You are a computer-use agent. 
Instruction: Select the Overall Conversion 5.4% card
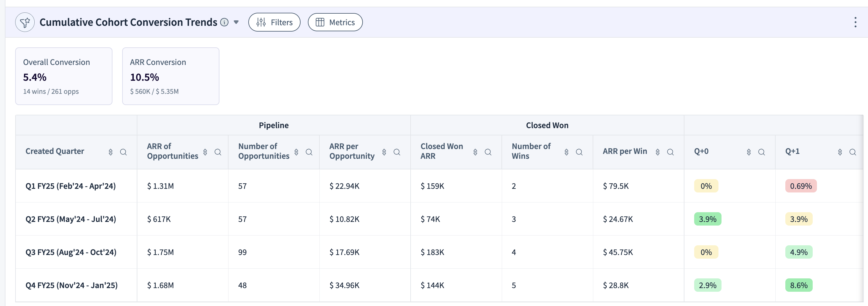tap(64, 76)
